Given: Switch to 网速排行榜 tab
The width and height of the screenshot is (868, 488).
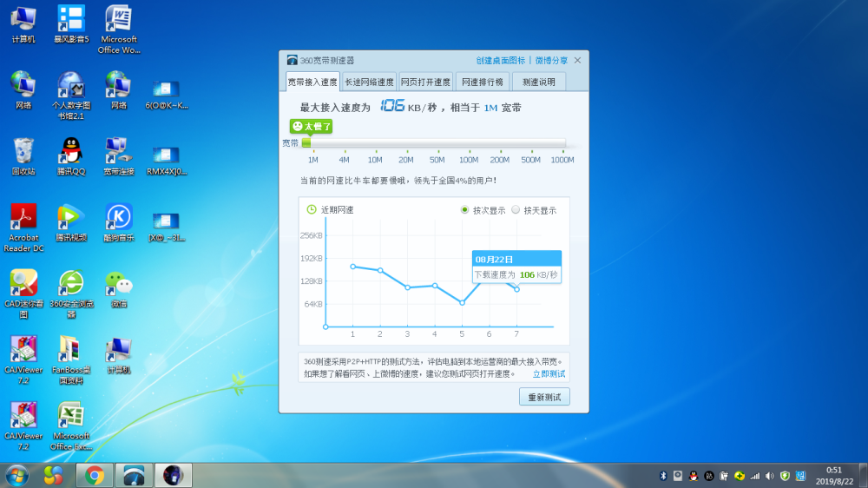Looking at the screenshot, I should coord(482,82).
